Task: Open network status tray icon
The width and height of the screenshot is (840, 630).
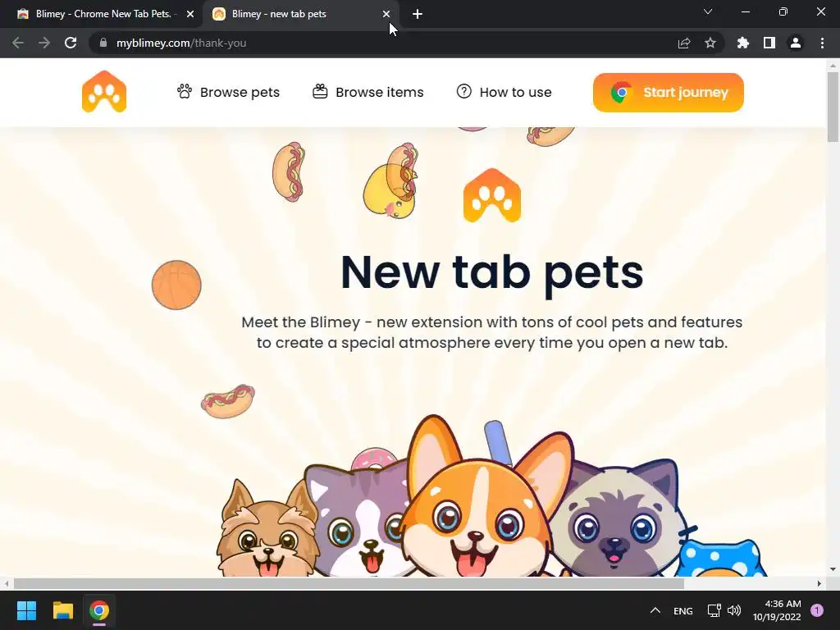Action: click(x=714, y=610)
